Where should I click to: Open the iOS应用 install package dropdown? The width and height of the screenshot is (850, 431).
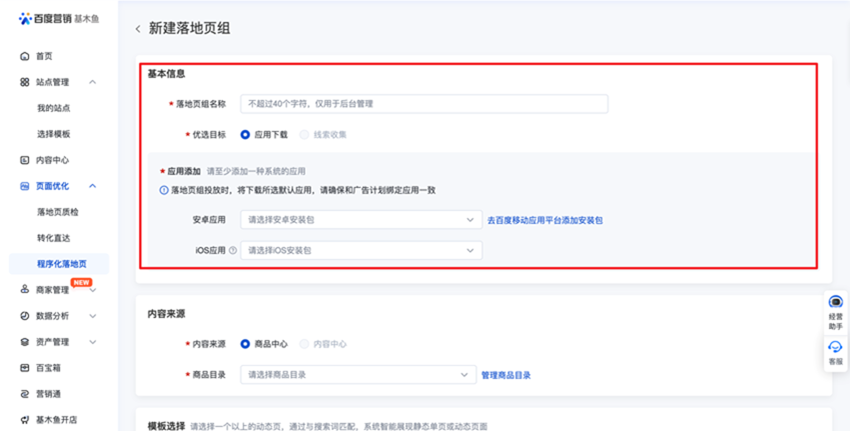point(360,250)
